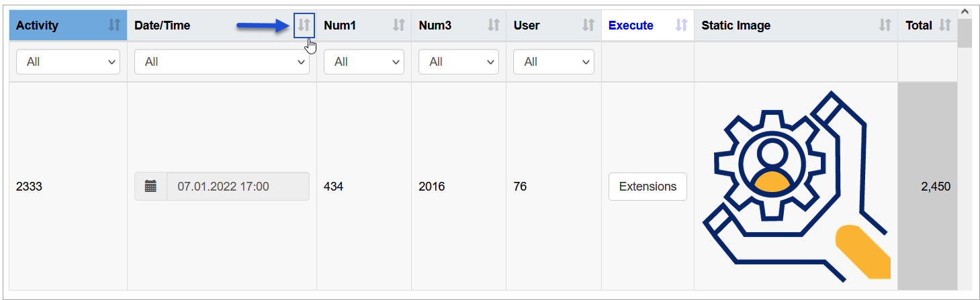980x300 pixels.
Task: Click the Execute column sort icon
Action: 682,26
